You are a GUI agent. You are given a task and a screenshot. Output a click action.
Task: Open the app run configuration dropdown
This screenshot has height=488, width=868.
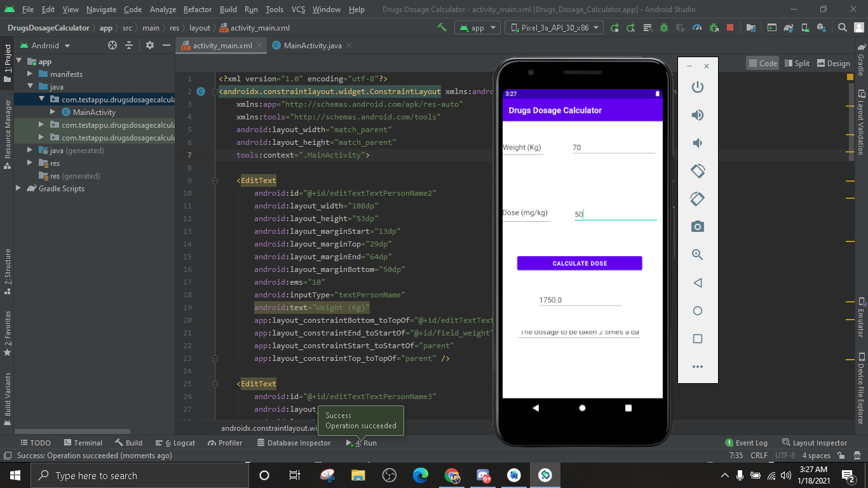(478, 27)
